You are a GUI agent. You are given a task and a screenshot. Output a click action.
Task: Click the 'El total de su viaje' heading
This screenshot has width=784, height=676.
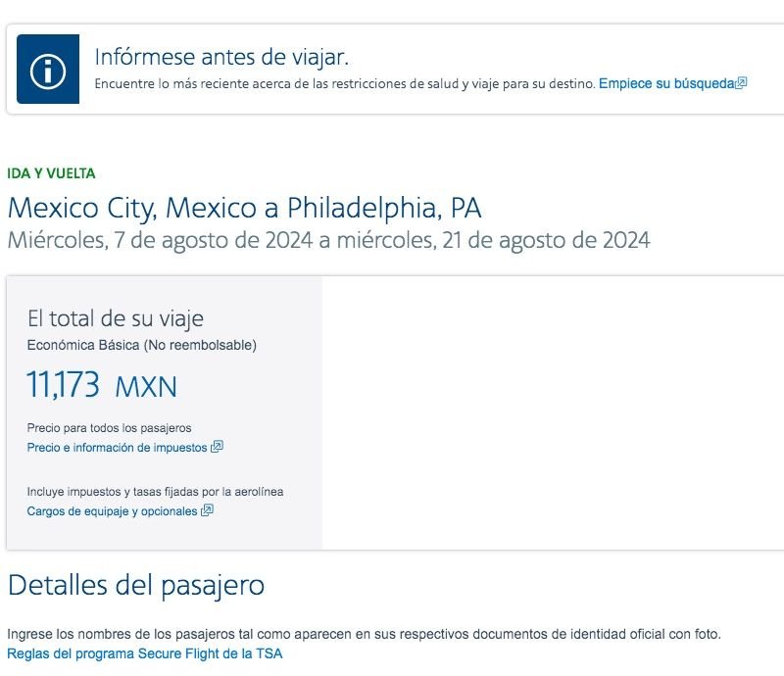pos(116,318)
